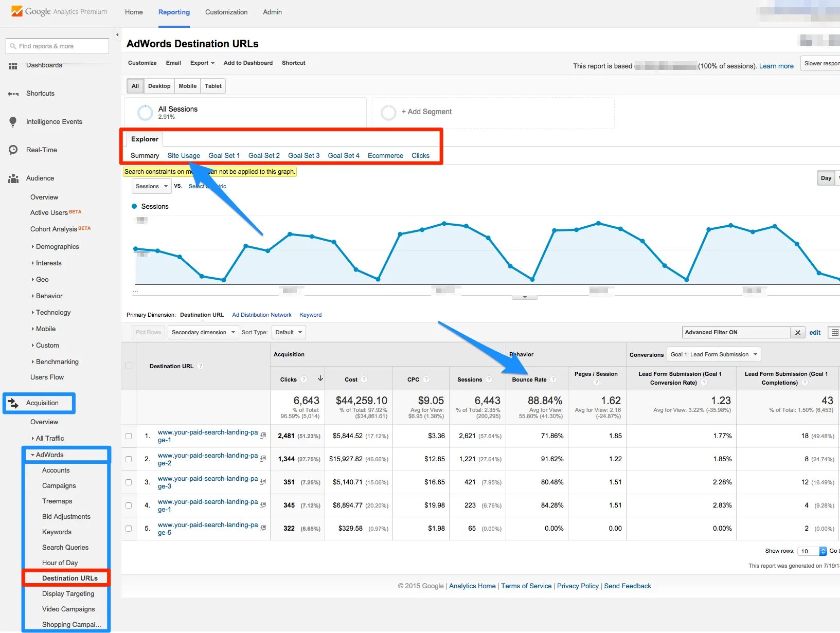Click the sort arrow in Clicks column

point(320,378)
